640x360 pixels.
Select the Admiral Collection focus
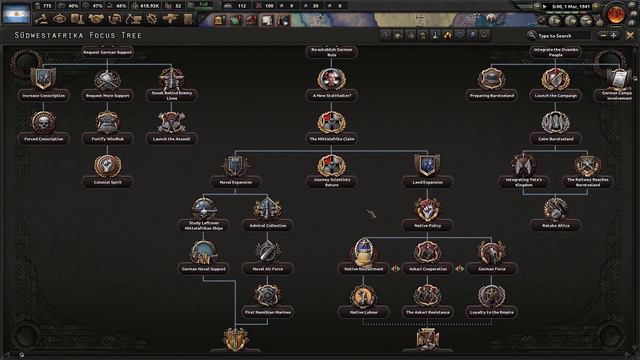267,214
